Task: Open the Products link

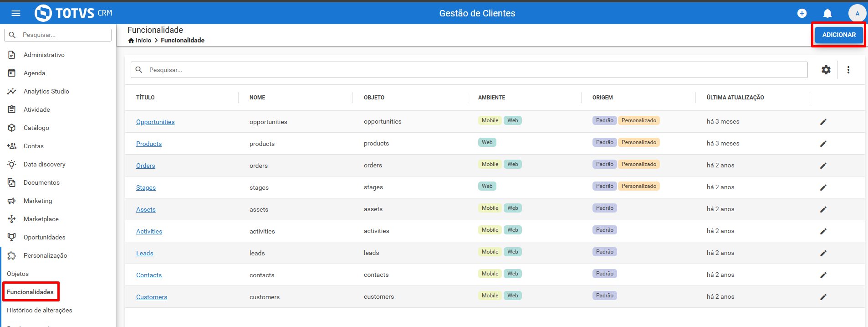Action: (149, 144)
